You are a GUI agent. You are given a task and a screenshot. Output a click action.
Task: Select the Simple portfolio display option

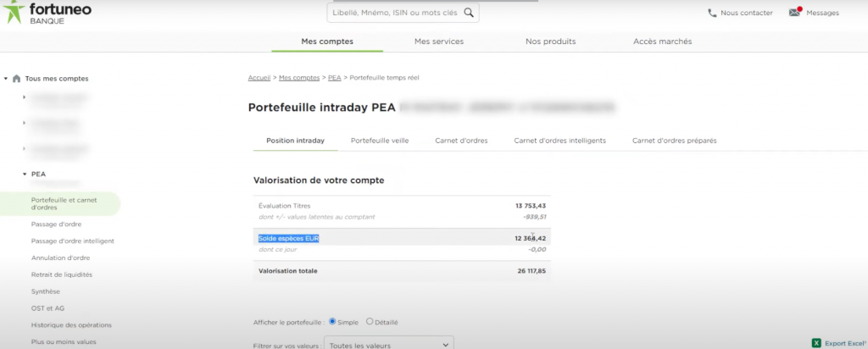(332, 322)
